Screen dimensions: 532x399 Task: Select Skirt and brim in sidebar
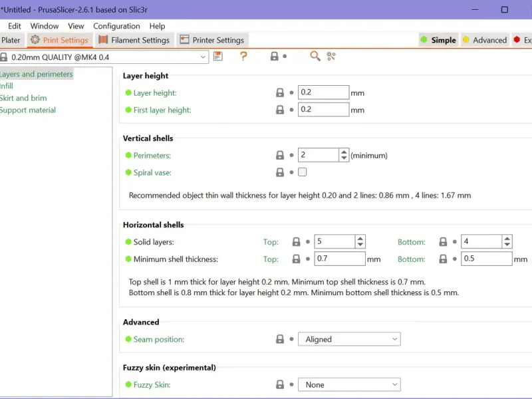coord(23,98)
